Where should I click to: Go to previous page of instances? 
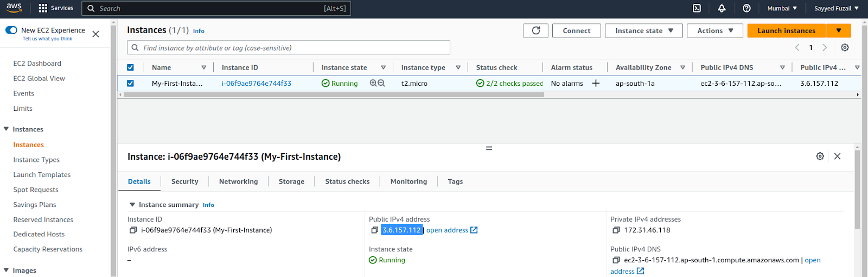click(x=797, y=47)
